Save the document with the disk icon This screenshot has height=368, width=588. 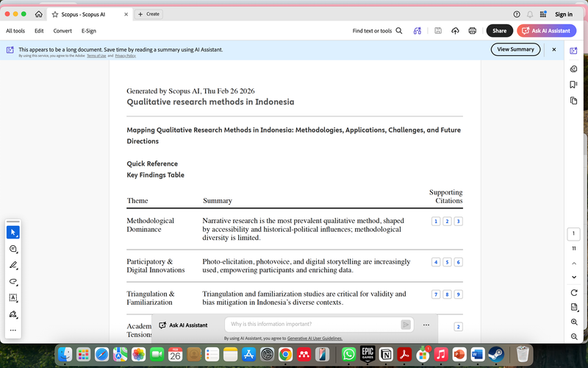438,31
